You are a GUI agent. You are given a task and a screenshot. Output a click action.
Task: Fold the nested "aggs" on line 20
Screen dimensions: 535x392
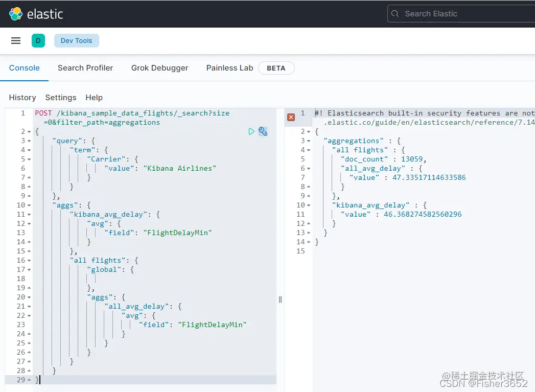point(29,297)
